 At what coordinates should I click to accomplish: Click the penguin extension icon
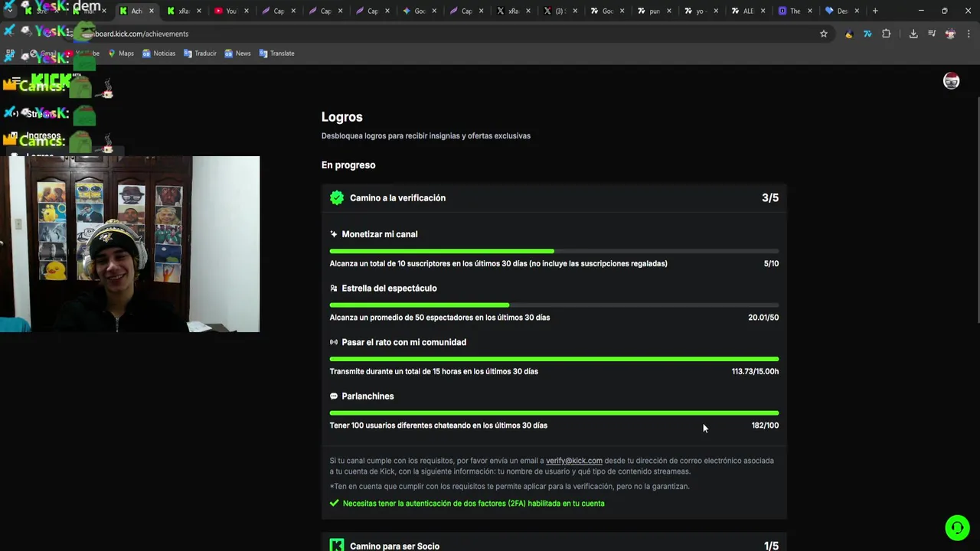click(x=849, y=34)
